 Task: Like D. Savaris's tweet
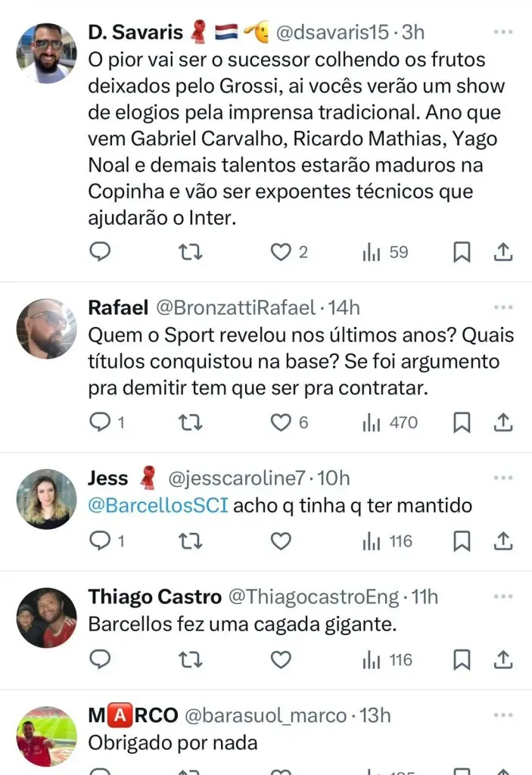(281, 252)
